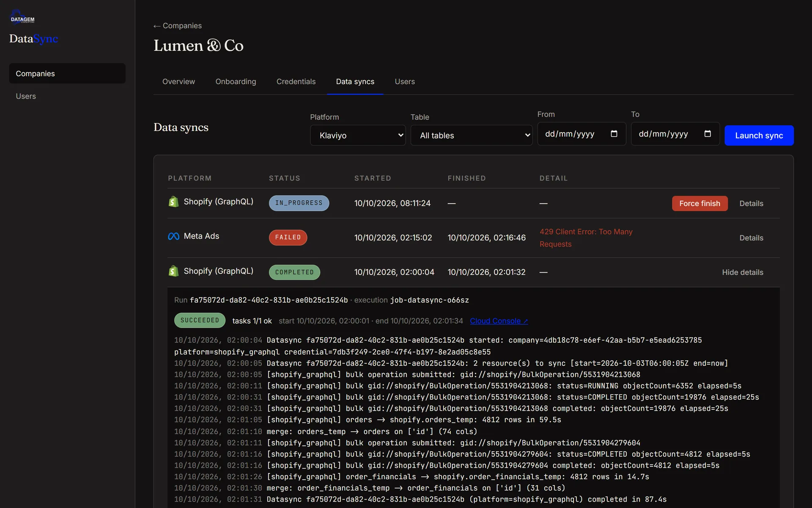
Task: Click finished time 10/10/2026, 02:01:32
Action: tap(487, 272)
